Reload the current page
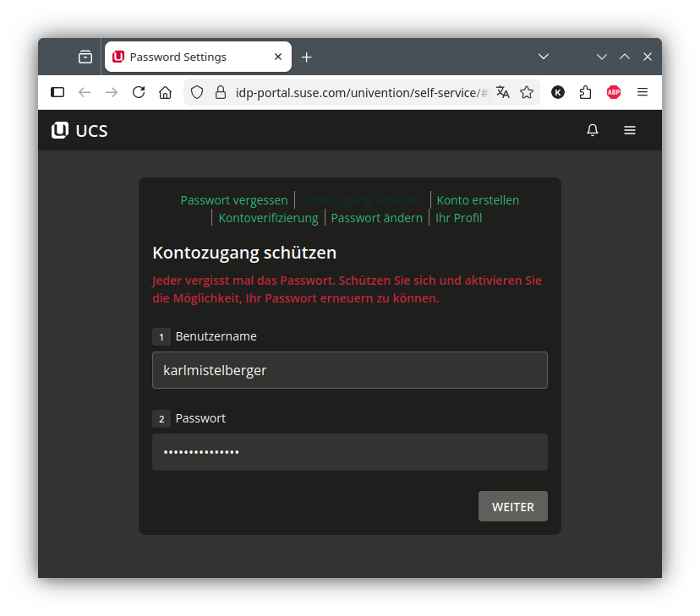The height and width of the screenshot is (616, 700). point(139,92)
